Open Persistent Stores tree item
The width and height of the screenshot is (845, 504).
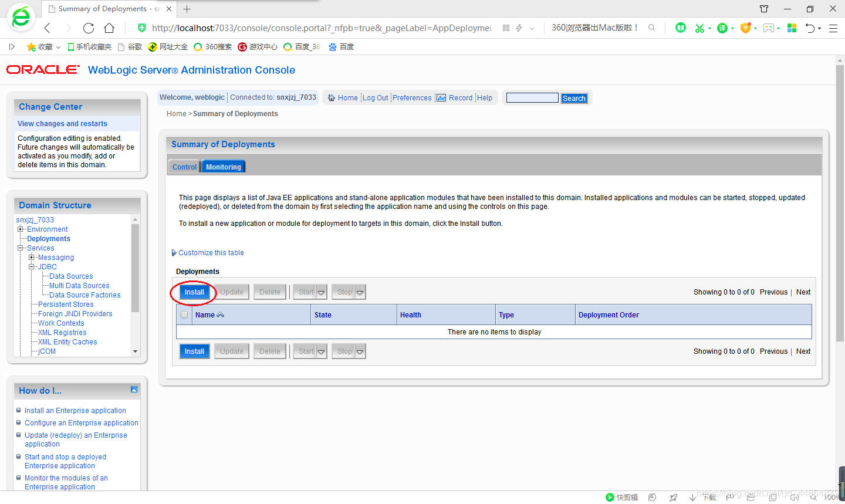66,305
